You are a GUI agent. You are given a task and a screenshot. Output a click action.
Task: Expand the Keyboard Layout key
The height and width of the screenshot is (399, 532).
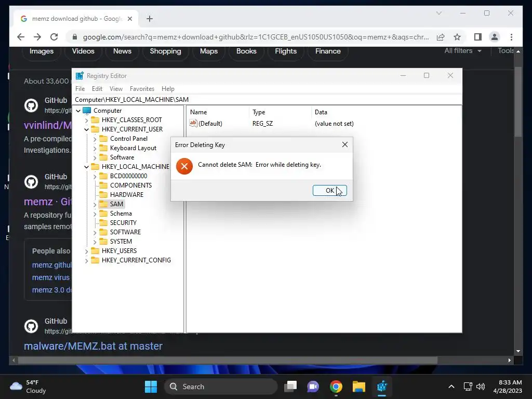tap(95, 148)
